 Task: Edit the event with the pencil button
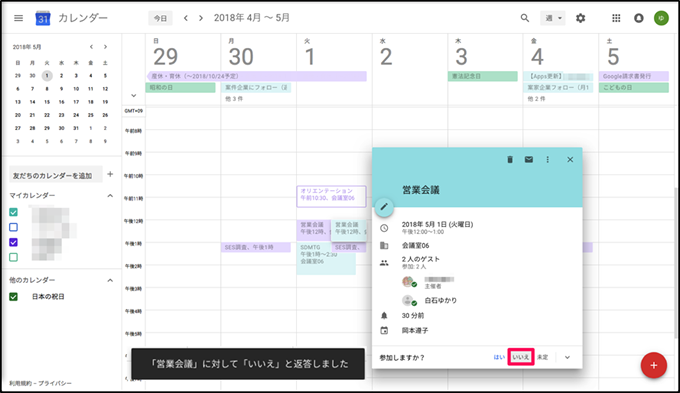pos(384,207)
